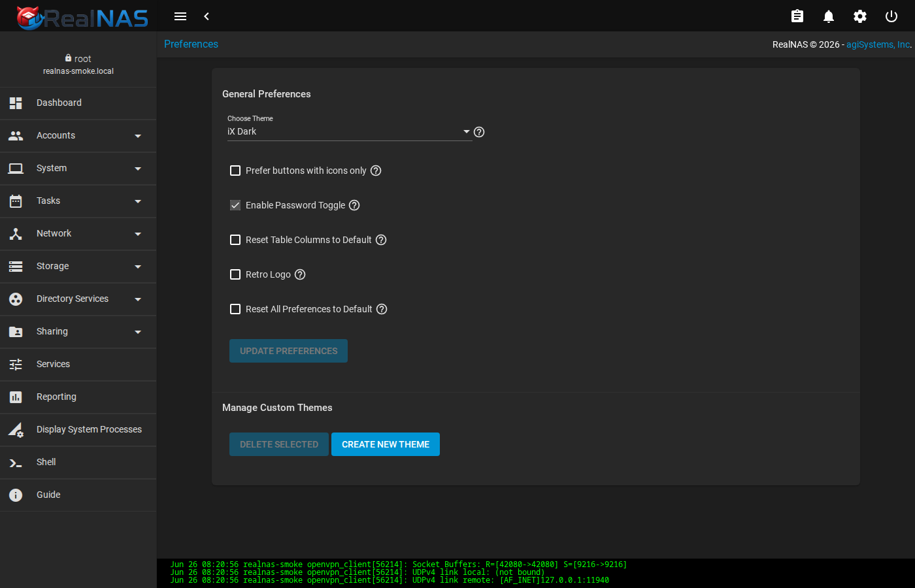Screen dimensions: 915x588
Task: Check Reset Table Columns to Default
Action: click(x=235, y=240)
